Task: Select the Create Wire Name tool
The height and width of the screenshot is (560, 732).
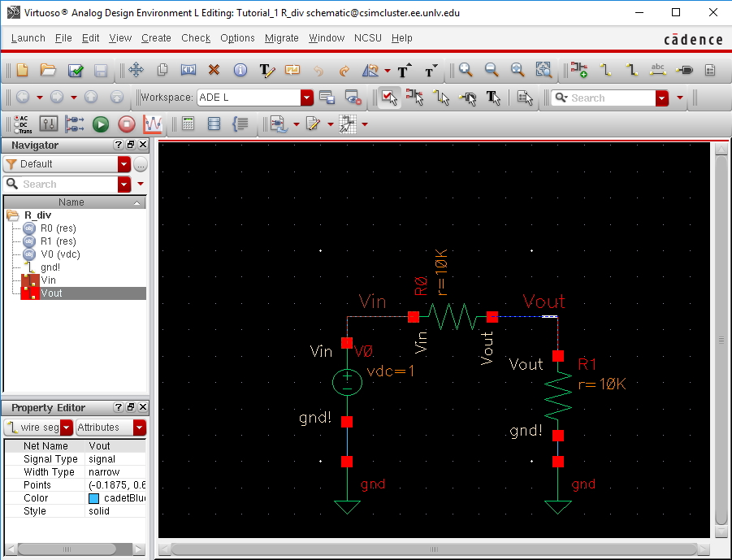Action: (658, 71)
